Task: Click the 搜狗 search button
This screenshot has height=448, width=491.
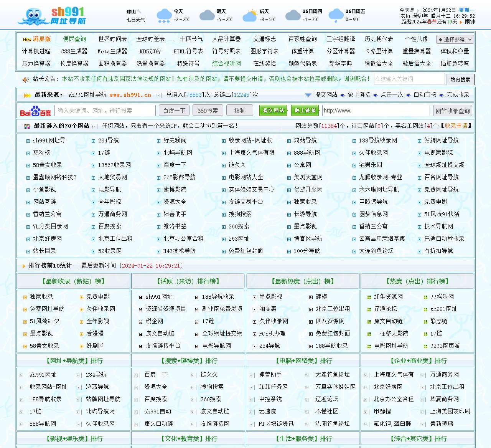Action: pos(240,111)
